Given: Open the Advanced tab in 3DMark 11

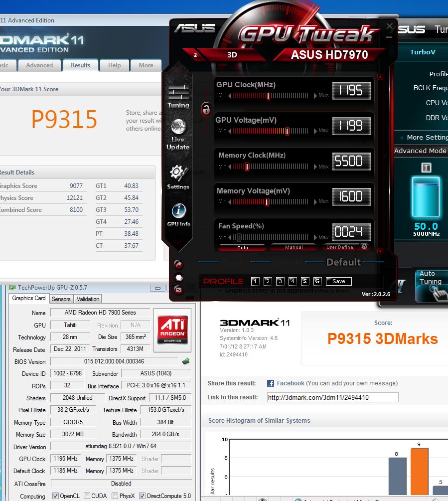Looking at the screenshot, I should (x=39, y=65).
